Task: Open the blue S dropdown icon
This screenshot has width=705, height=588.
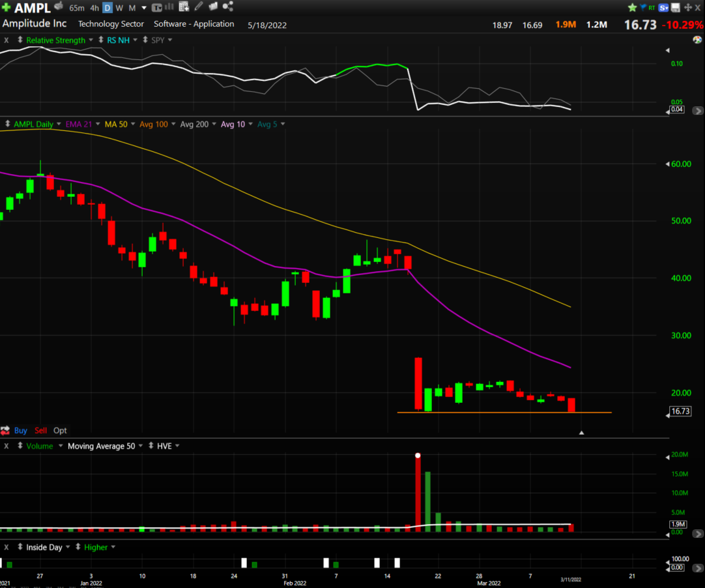Action: 664,8
